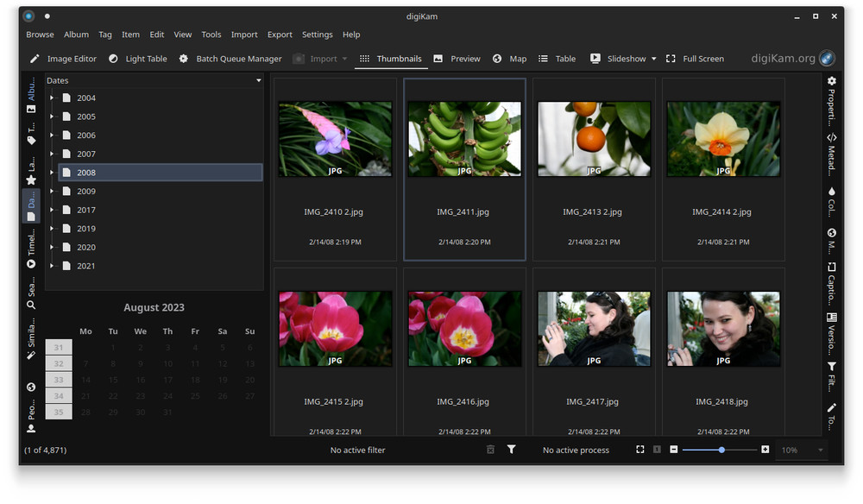
Task: Open the Album menu
Action: [76, 35]
